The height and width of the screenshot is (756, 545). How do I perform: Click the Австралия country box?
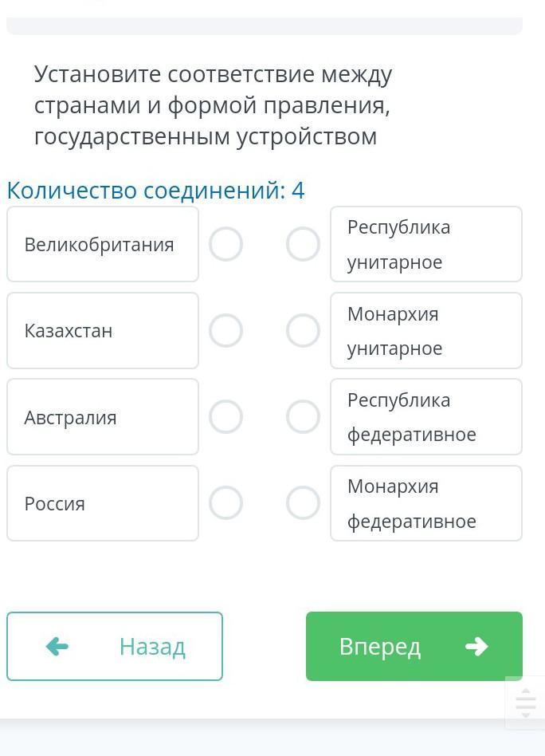[x=103, y=416]
